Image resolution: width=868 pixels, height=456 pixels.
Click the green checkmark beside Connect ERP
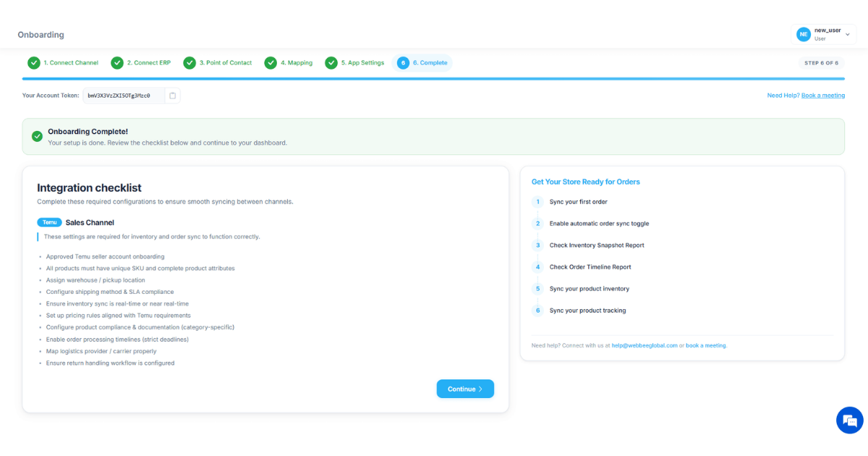point(117,63)
